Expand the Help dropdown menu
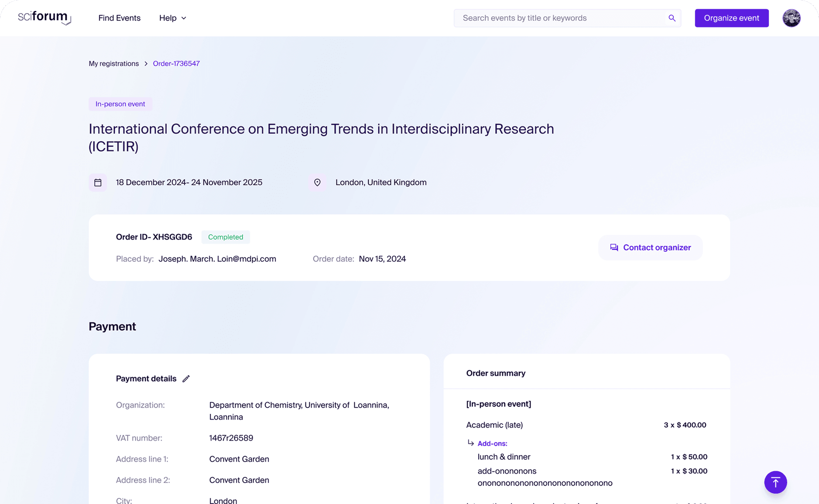This screenshot has height=504, width=819. tap(172, 18)
